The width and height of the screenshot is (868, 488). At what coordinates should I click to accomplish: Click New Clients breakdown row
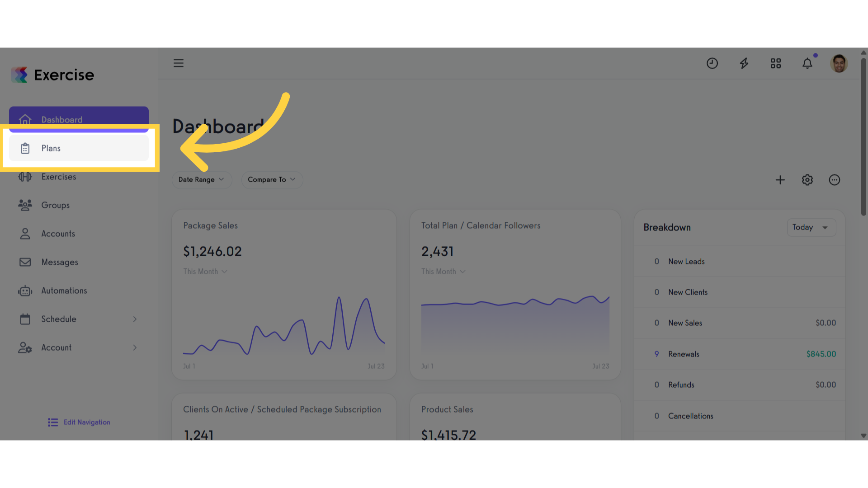[740, 292]
